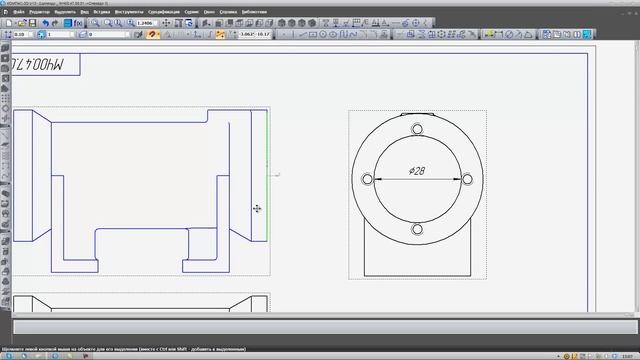Expand the current view number dropdown
This screenshot has width=640, height=360.
[71, 34]
